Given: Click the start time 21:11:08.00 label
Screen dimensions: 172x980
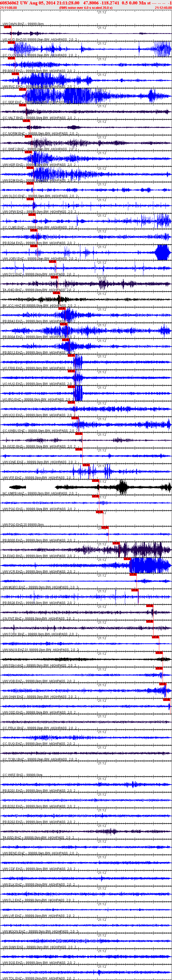Looking at the screenshot, I should pos(8,8).
